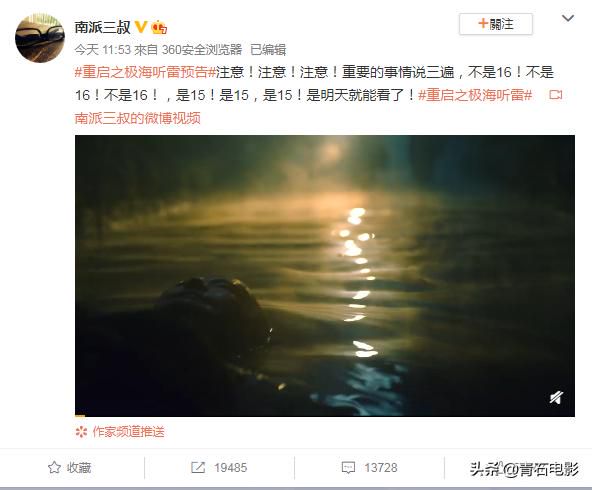The height and width of the screenshot is (490, 592).
Task: Click the video camera icon after hashtag
Action: [x=556, y=95]
